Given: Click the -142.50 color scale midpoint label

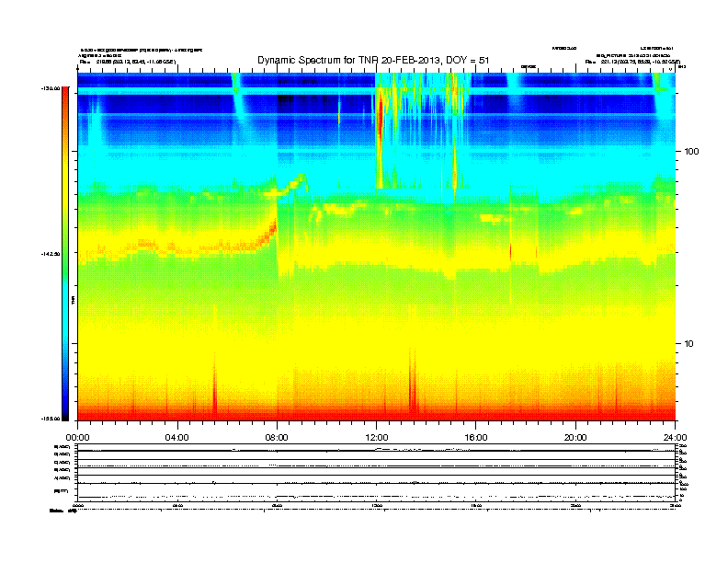Looking at the screenshot, I should (51, 254).
